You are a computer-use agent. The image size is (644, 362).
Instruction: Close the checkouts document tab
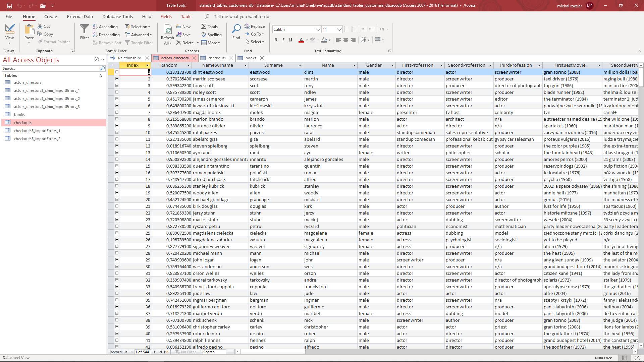[232, 58]
